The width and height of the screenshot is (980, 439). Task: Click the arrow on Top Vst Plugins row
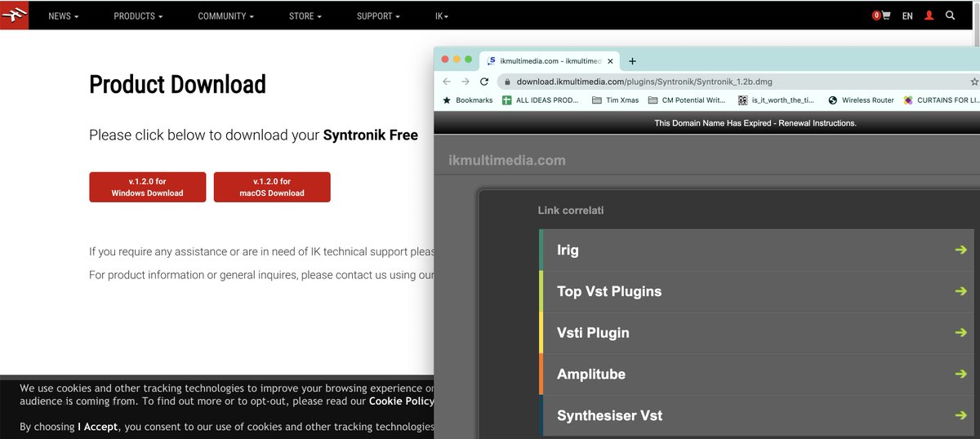point(960,291)
